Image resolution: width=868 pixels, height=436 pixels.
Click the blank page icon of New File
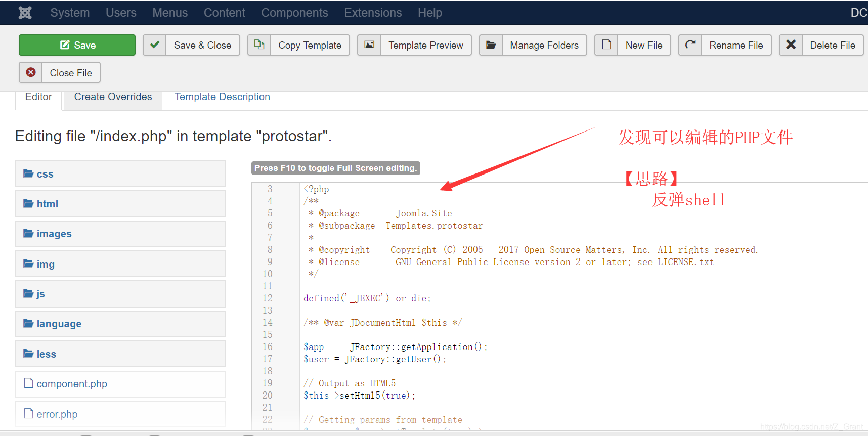(606, 45)
